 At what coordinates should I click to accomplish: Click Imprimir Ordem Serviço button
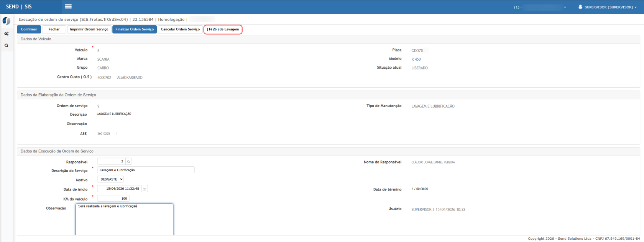pos(89,29)
